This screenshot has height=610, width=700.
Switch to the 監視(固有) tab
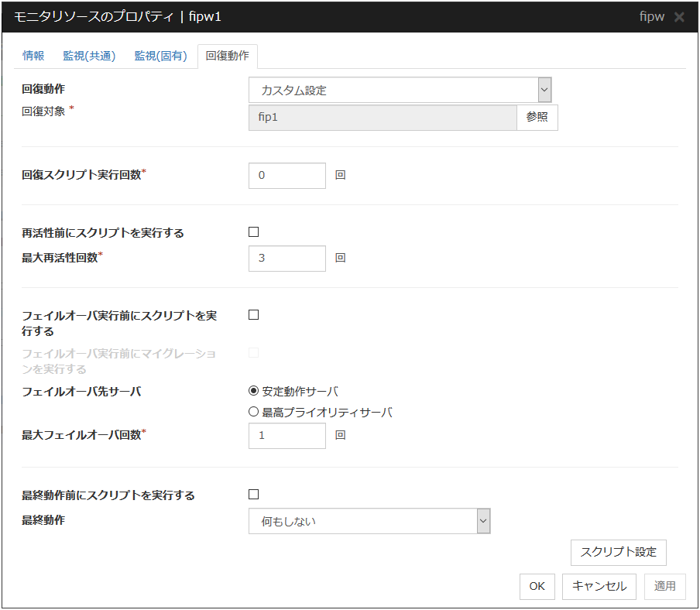160,56
